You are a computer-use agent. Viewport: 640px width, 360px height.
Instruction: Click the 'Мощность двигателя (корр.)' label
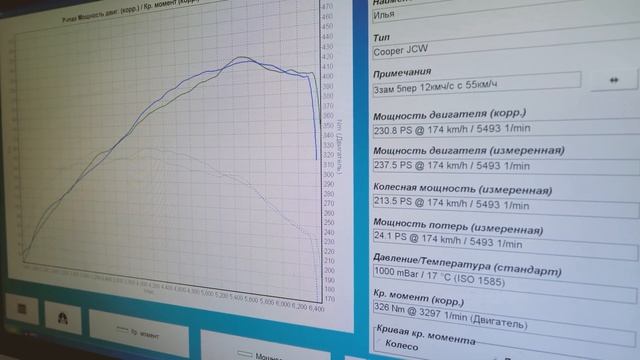click(x=449, y=114)
